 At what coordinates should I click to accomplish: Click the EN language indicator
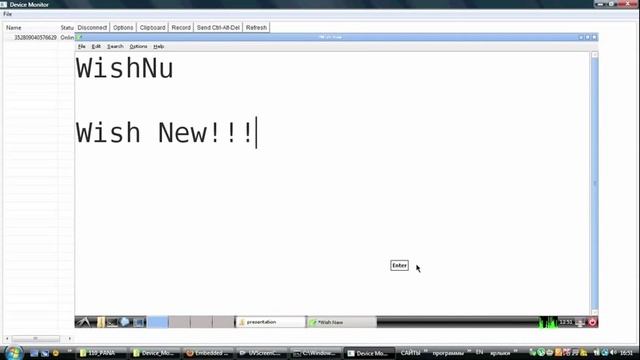479,352
